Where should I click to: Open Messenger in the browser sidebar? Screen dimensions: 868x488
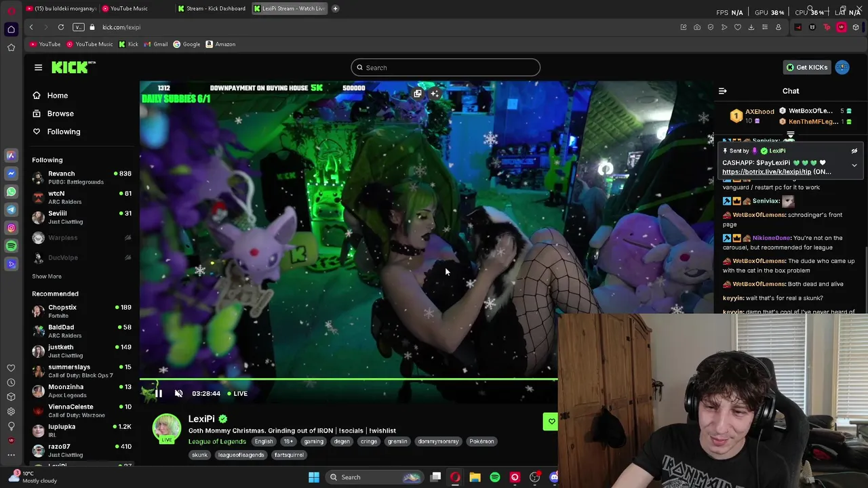tap(11, 174)
